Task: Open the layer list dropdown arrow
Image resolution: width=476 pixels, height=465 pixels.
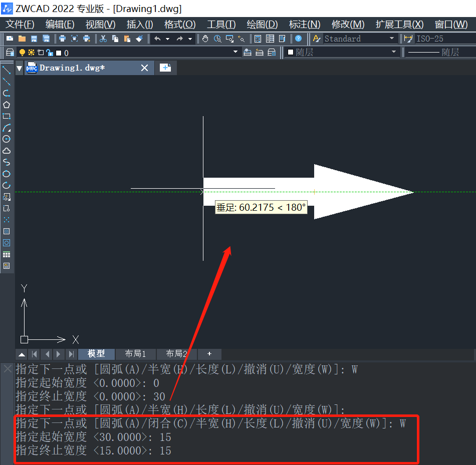Action: pos(235,52)
